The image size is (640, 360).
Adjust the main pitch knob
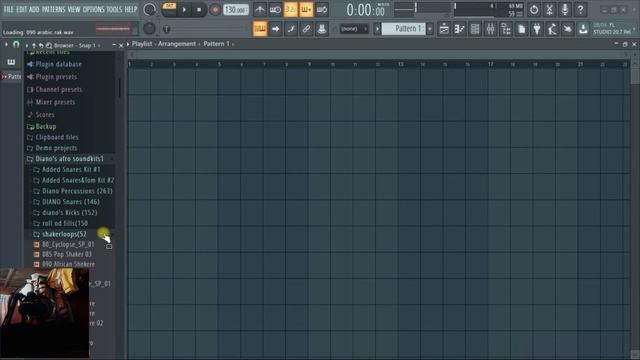(x=149, y=29)
